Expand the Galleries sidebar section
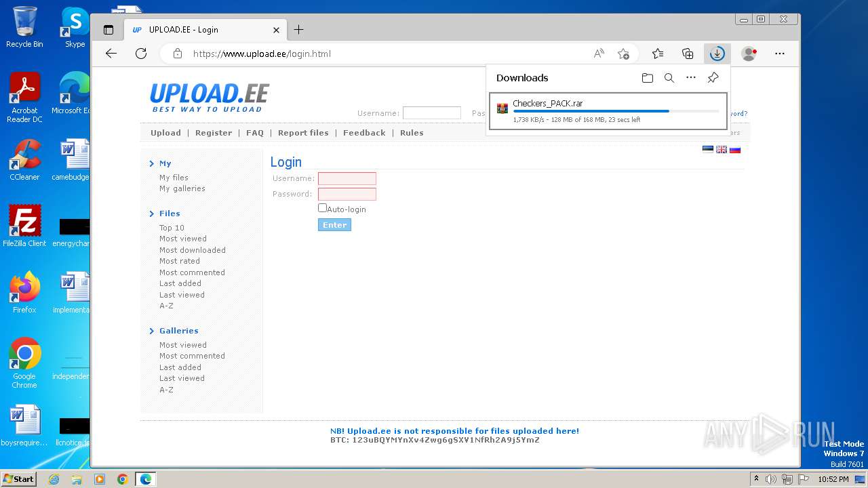868x488 pixels. tap(174, 331)
